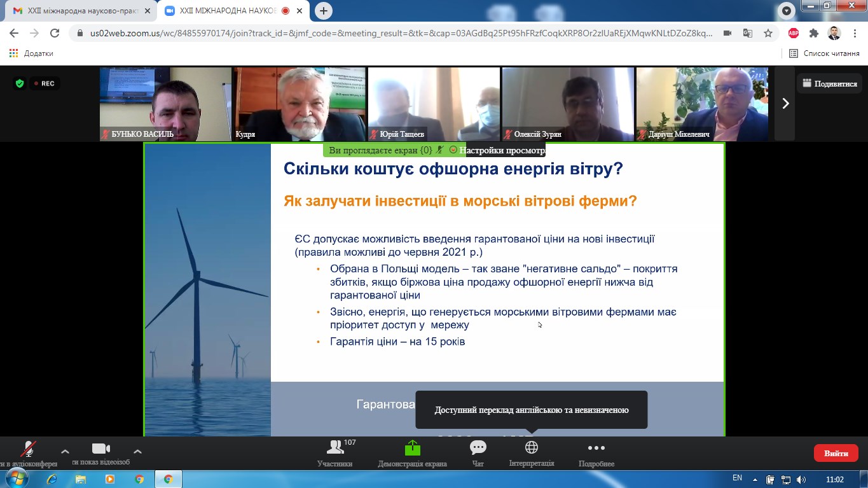Screen dimensions: 868x488
Task: Expand audio options arrow next to microphone
Action: pyautogui.click(x=65, y=451)
